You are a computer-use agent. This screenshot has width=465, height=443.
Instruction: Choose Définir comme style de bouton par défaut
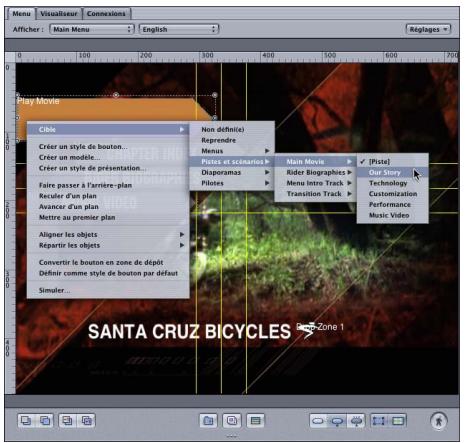click(x=108, y=273)
